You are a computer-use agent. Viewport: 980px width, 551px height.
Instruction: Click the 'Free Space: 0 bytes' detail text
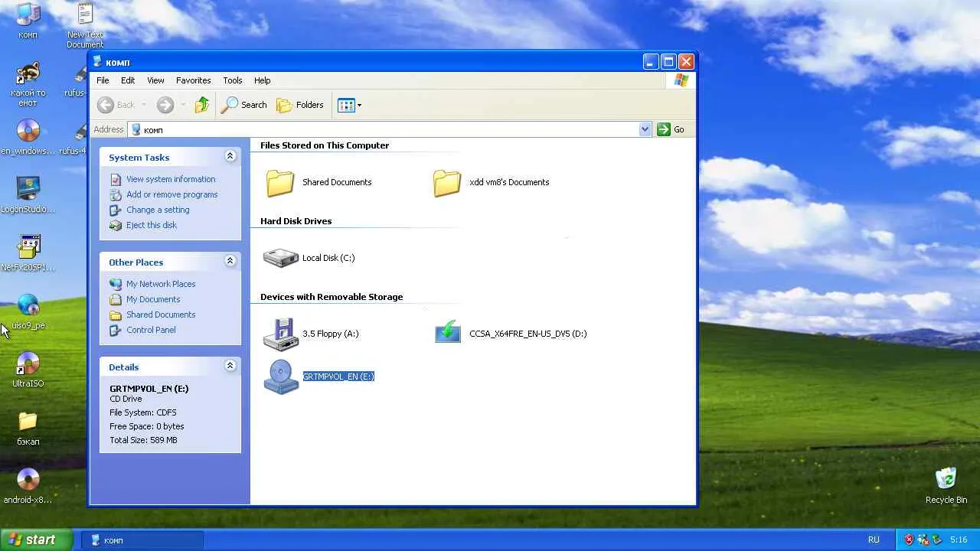pyautogui.click(x=147, y=426)
